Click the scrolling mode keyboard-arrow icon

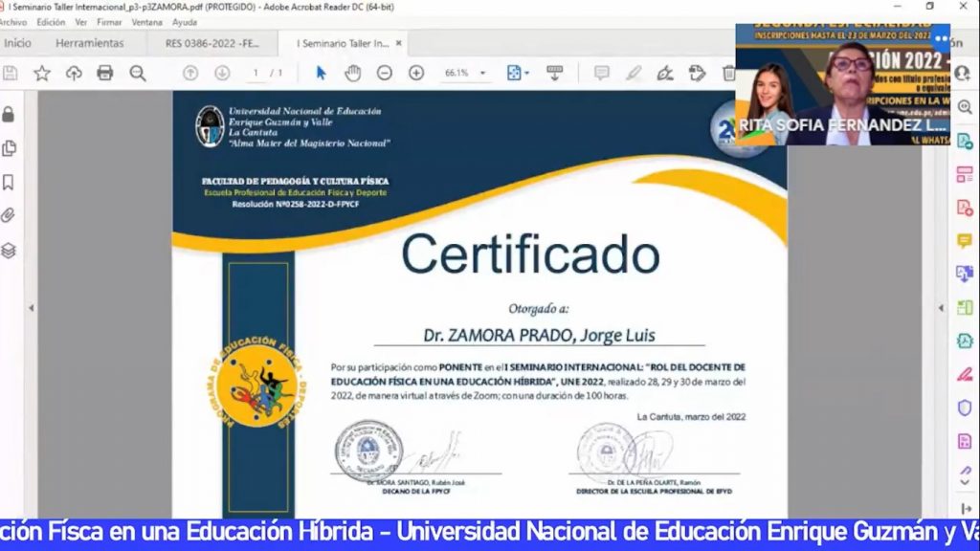[x=554, y=73]
